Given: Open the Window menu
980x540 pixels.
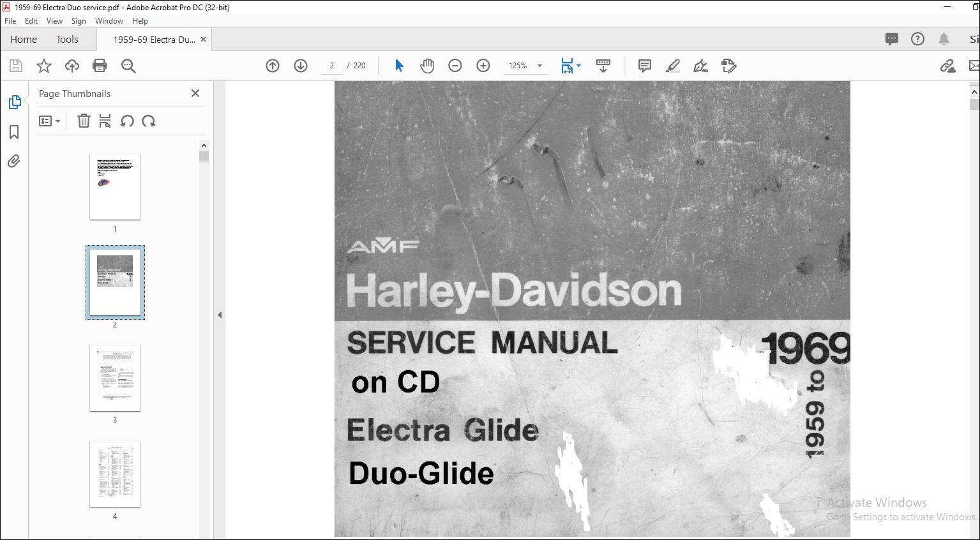Looking at the screenshot, I should pyautogui.click(x=109, y=21).
